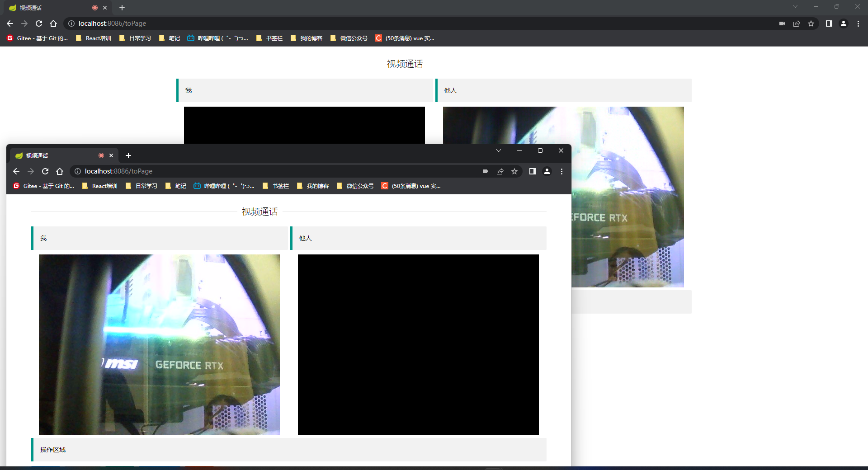868x470 pixels.
Task: Go forward in the front Chrome window
Action: click(x=31, y=171)
